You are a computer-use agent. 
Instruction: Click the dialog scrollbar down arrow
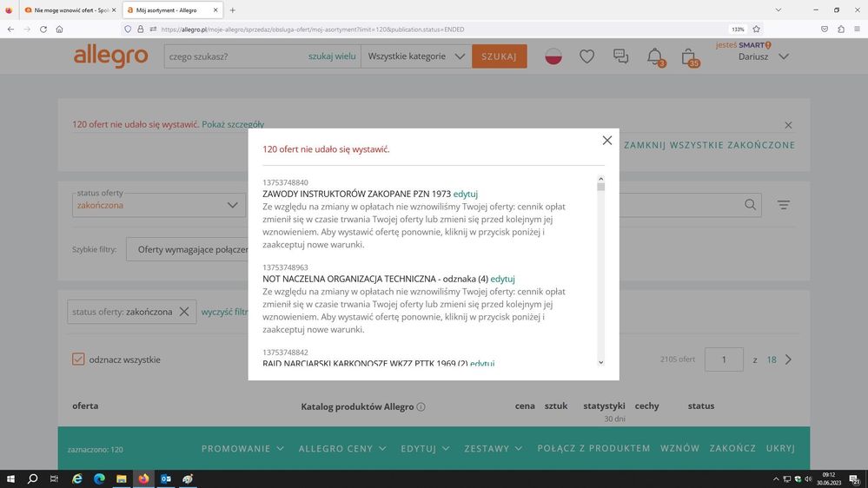pyautogui.click(x=600, y=362)
